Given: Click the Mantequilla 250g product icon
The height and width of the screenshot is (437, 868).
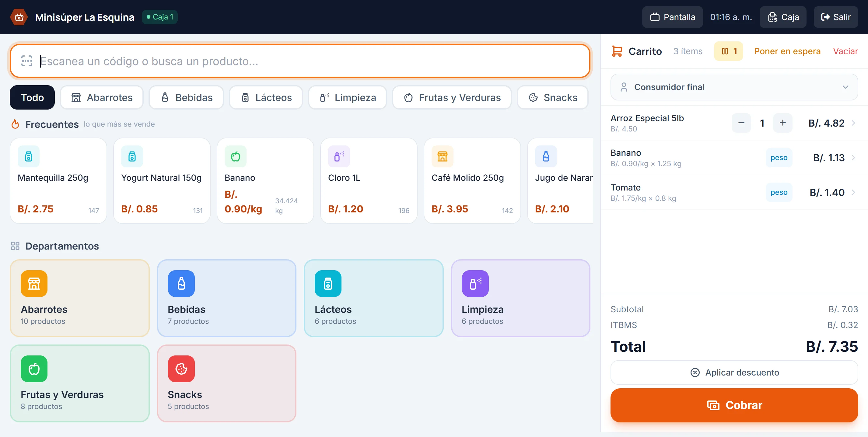Looking at the screenshot, I should (x=29, y=156).
